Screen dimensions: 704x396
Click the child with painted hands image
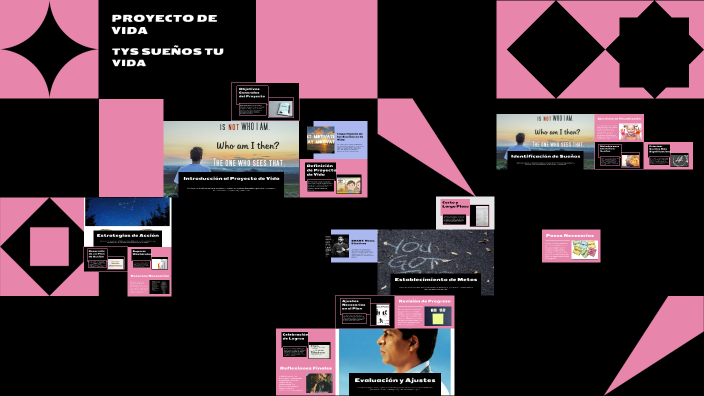[630, 132]
